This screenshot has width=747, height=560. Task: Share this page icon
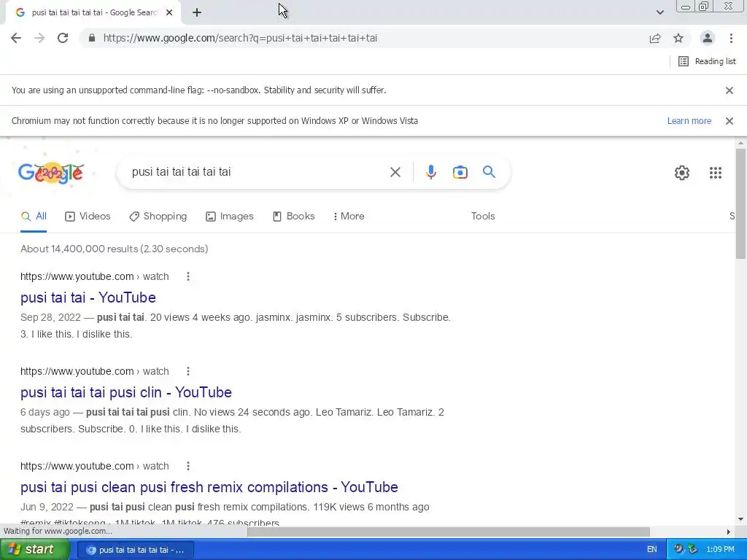(x=655, y=38)
